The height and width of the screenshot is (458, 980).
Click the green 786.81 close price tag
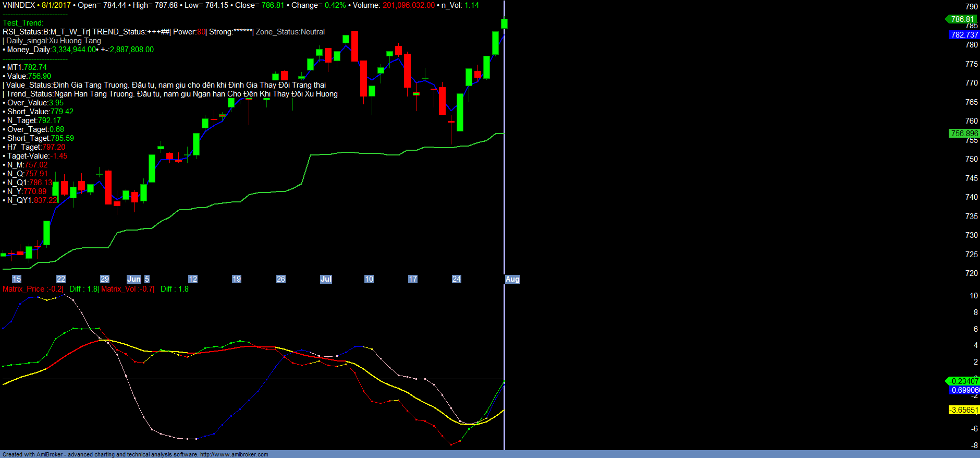[x=962, y=19]
